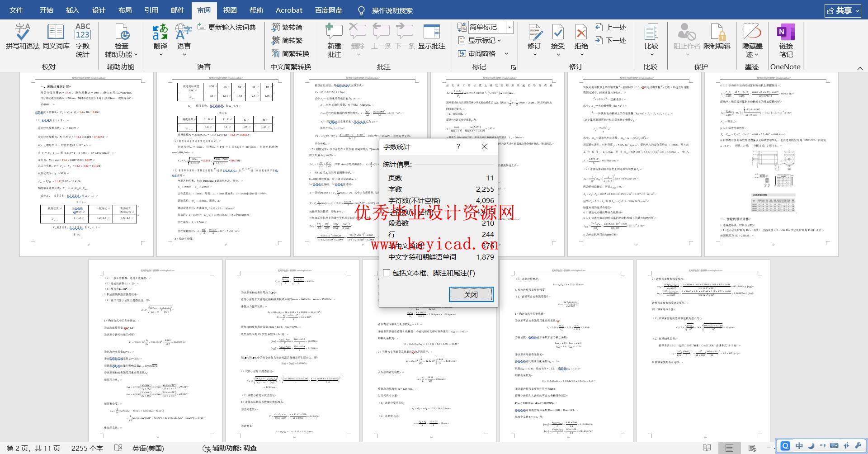Expand the 检查辅助功能 dropdown arrow

pos(136,55)
